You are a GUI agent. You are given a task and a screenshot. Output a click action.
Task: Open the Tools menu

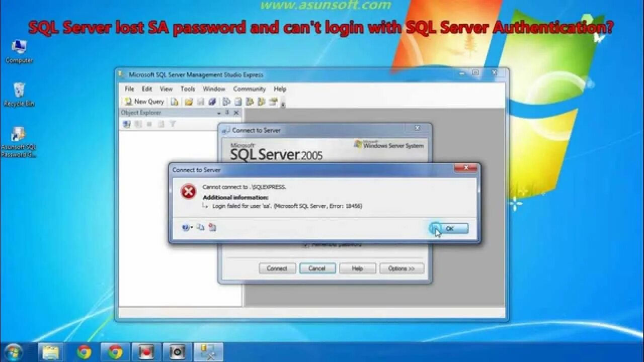pyautogui.click(x=188, y=89)
